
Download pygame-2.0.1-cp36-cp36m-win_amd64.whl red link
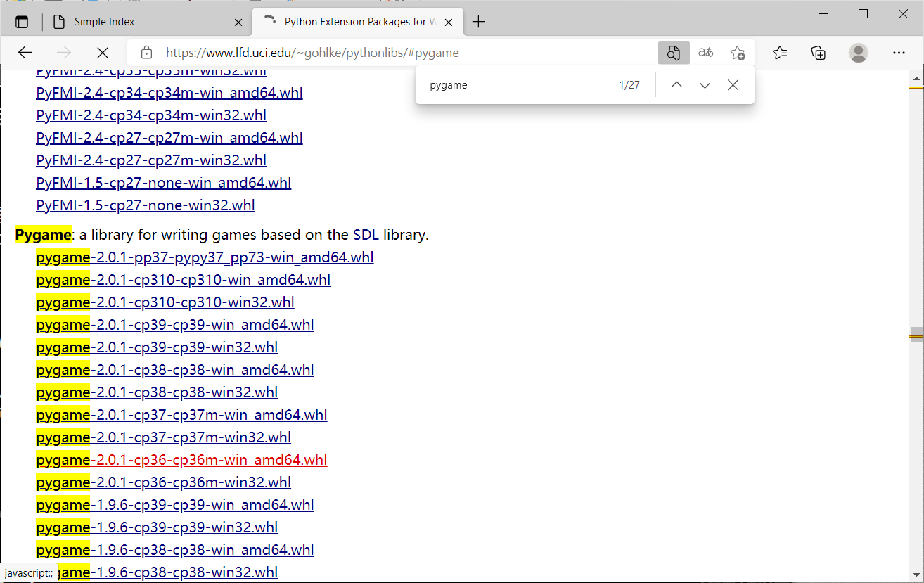(x=181, y=460)
